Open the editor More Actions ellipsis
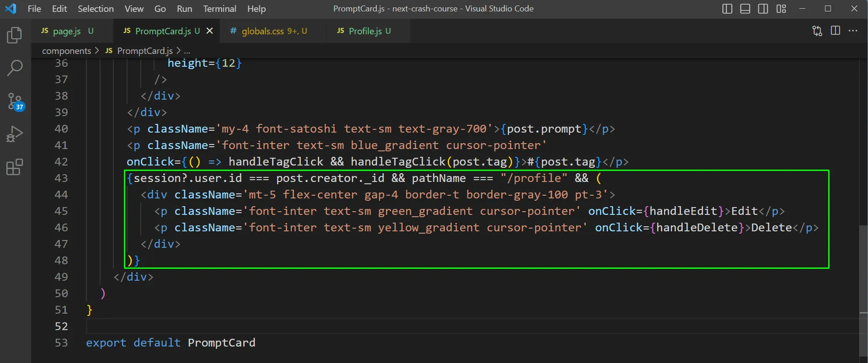 [853, 31]
